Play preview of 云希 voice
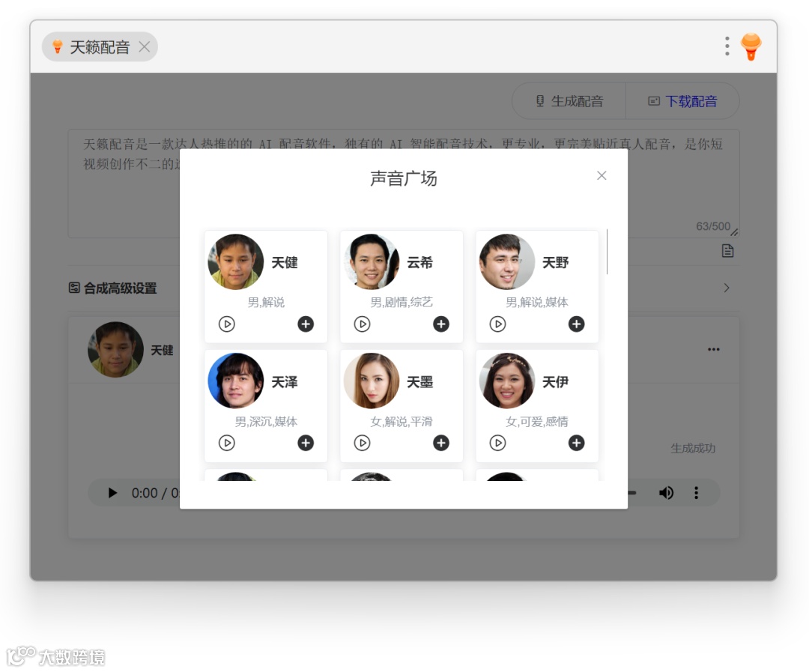This screenshot has height=672, width=809. click(x=363, y=324)
